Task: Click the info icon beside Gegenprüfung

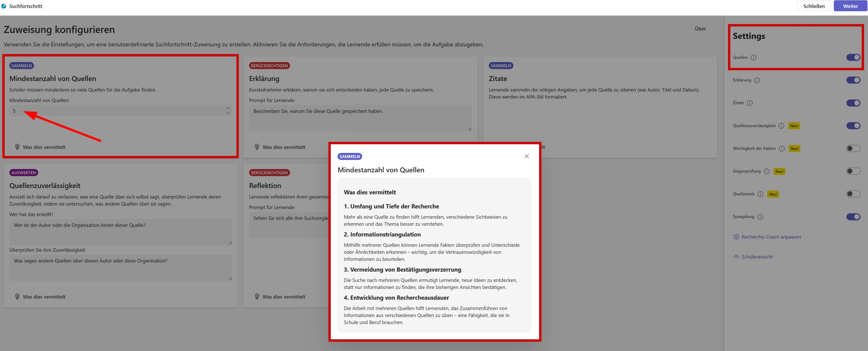Action: (766, 171)
